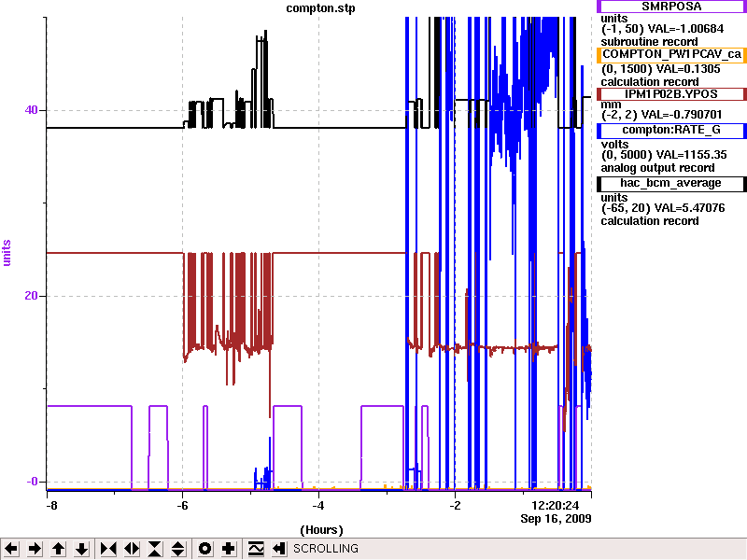The image size is (747, 560).
Task: Select the IPM1P02B.YPOS legend entry
Action: [x=671, y=94]
